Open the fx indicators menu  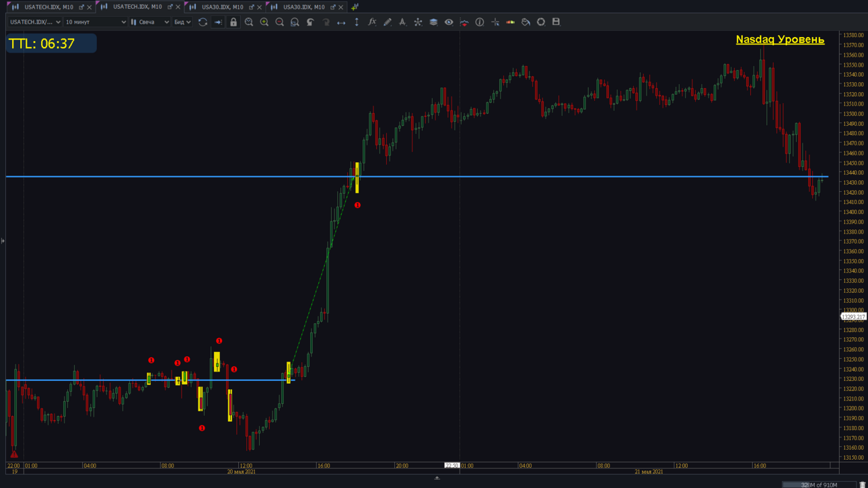[372, 22]
